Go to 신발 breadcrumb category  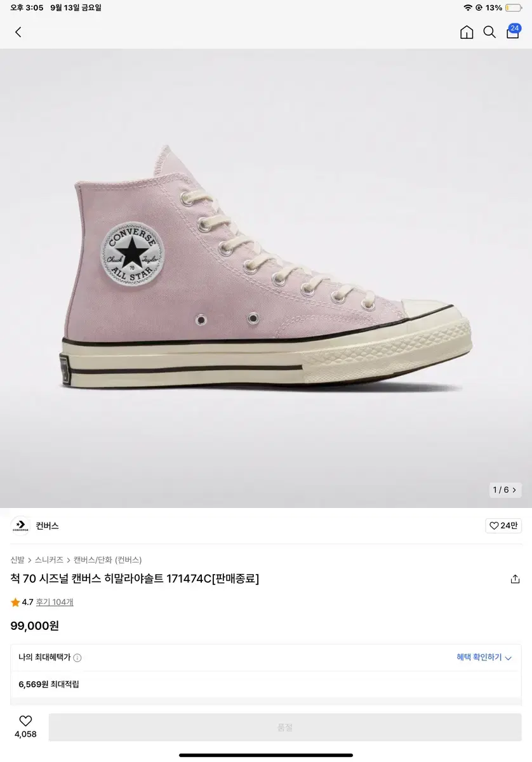17,559
